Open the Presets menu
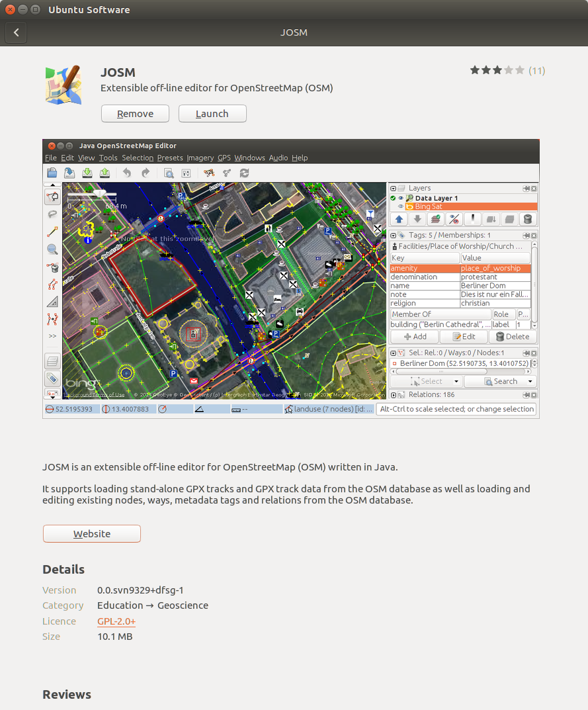The height and width of the screenshot is (710, 588). 170,157
